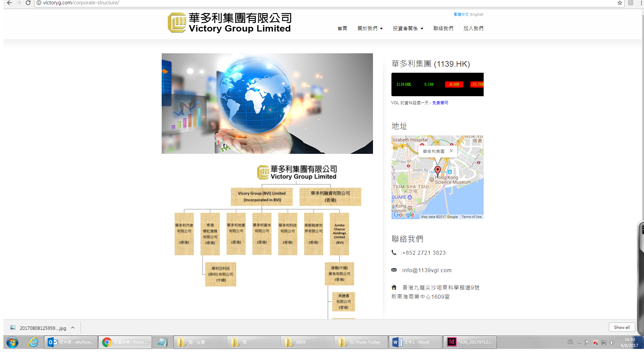Open the Action Center flag icon in tray
This screenshot has width=644, height=362.
[x=588, y=342]
